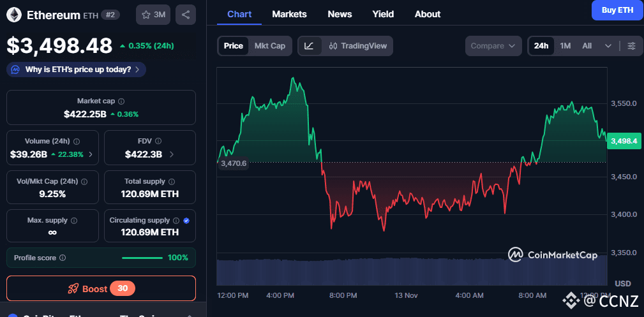This screenshot has height=317, width=644.
Task: Open the Compare dropdown
Action: click(x=493, y=46)
